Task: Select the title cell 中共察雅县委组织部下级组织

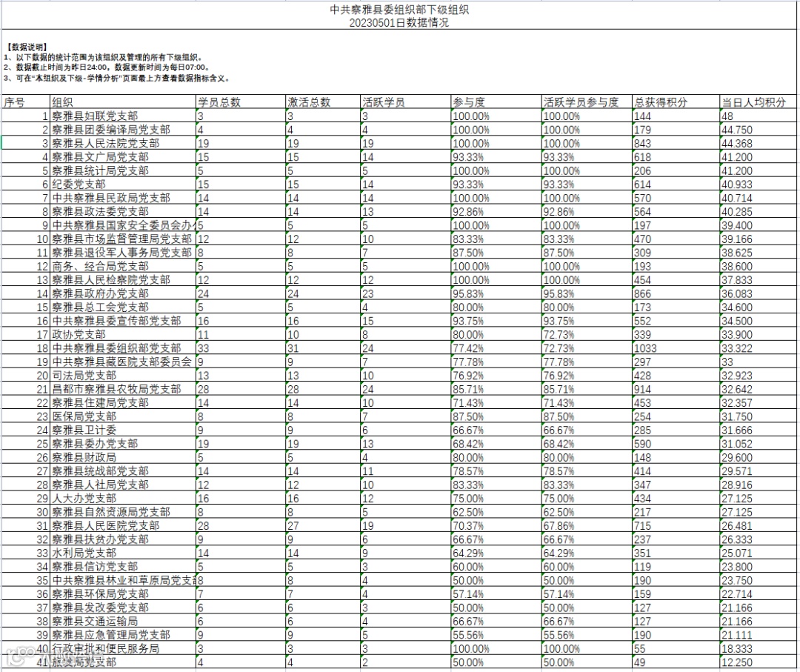Action: (399, 10)
